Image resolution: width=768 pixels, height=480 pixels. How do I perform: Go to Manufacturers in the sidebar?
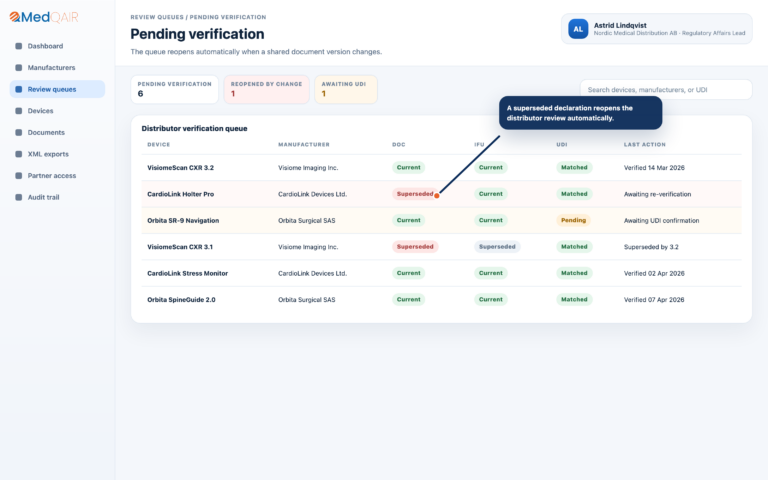point(57,68)
